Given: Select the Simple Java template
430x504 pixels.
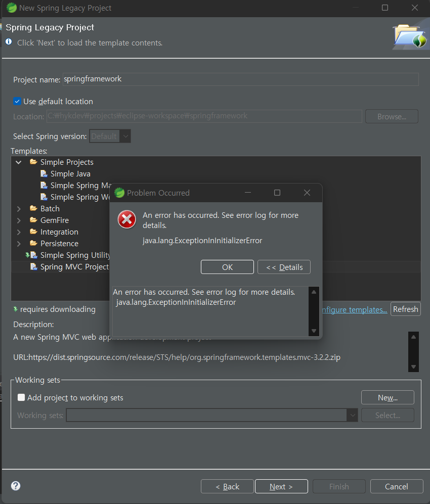Looking at the screenshot, I should click(70, 174).
